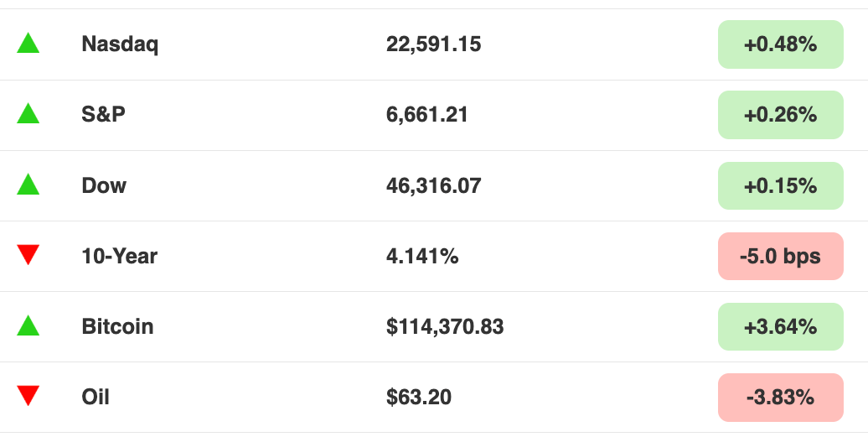
Task: Click the Bitcoin price $114,370.83
Action: (445, 327)
